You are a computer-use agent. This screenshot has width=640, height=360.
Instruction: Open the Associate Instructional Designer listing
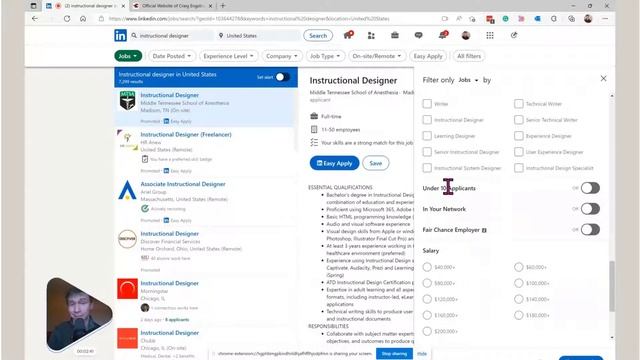pos(183,184)
